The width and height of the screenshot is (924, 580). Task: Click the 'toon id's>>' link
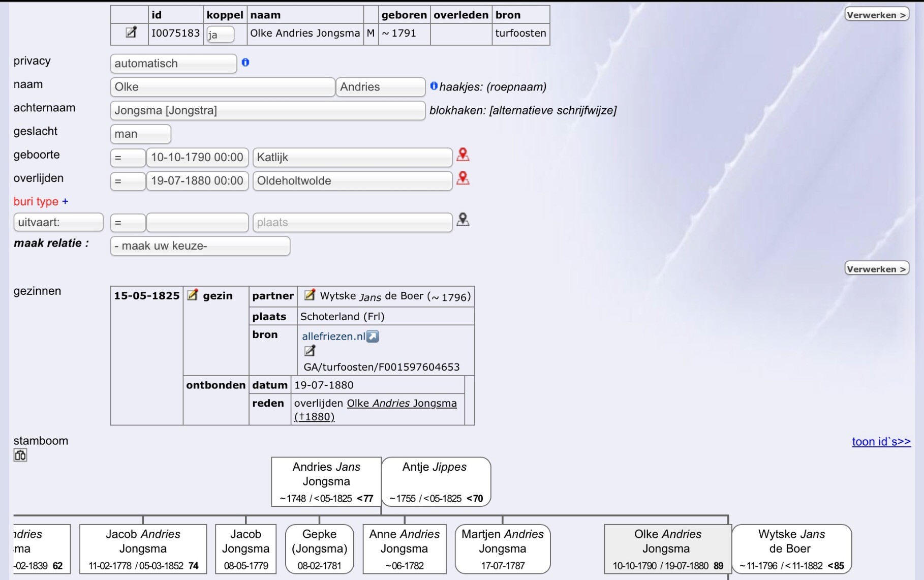click(881, 441)
